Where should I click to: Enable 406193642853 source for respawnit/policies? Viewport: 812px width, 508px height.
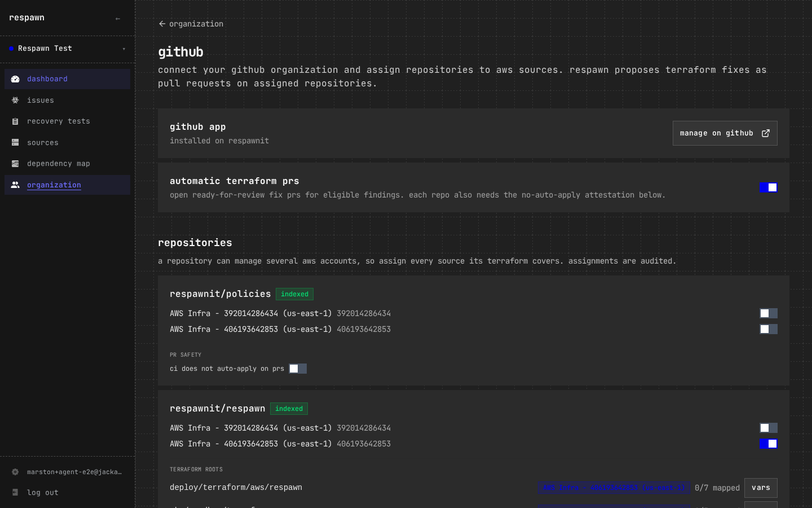pos(769,329)
